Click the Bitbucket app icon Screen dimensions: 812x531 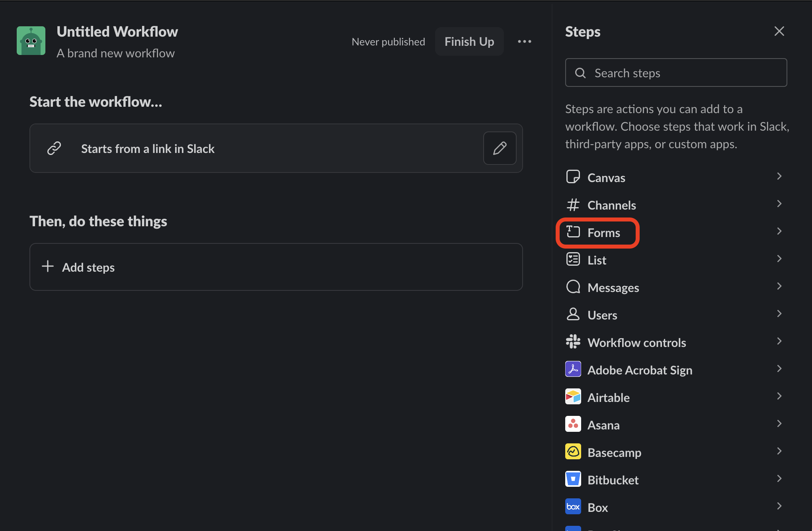point(573,479)
